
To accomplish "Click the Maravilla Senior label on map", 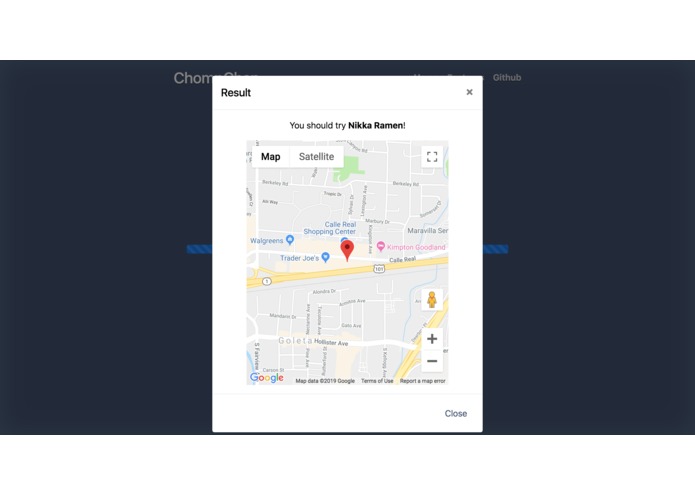I will (x=428, y=231).
